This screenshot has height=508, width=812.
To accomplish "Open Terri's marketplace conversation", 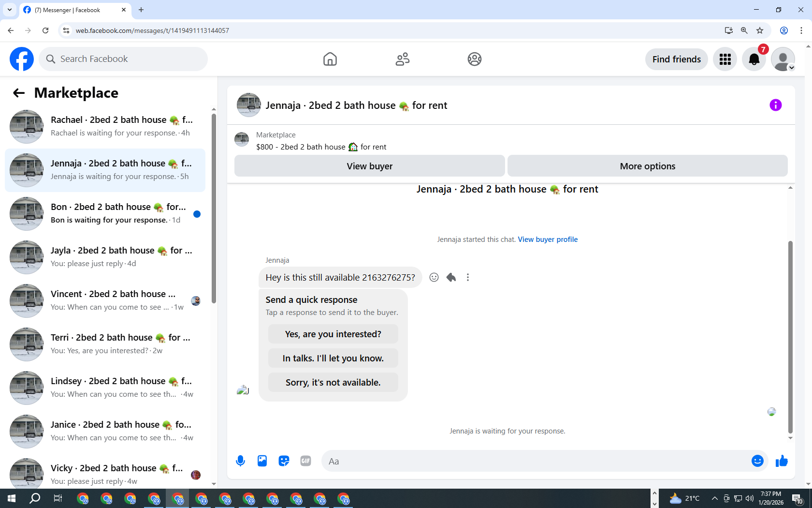I will pyautogui.click(x=105, y=344).
